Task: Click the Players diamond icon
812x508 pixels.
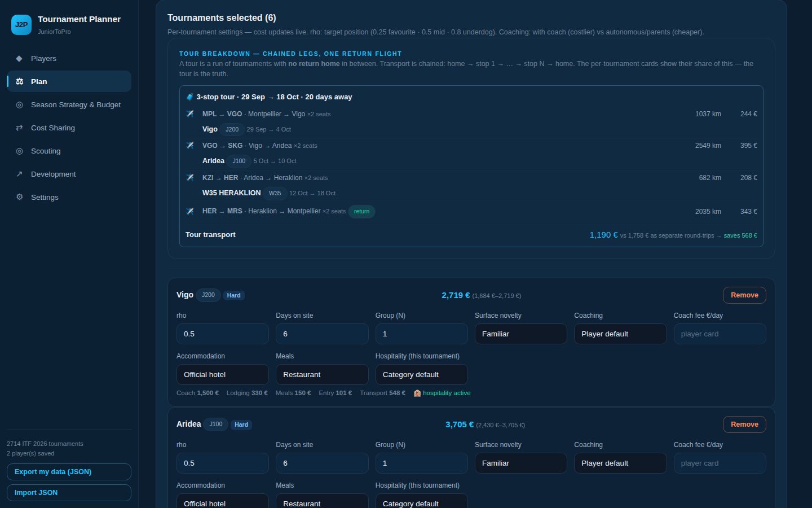Action: [x=19, y=58]
